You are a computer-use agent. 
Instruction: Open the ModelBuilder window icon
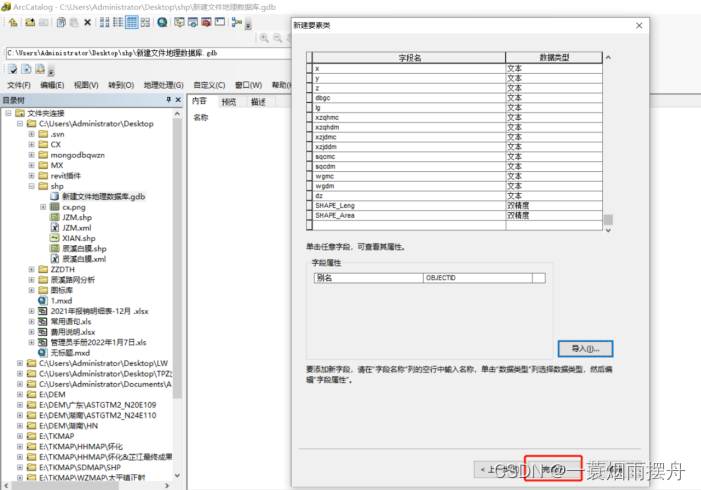click(237, 22)
